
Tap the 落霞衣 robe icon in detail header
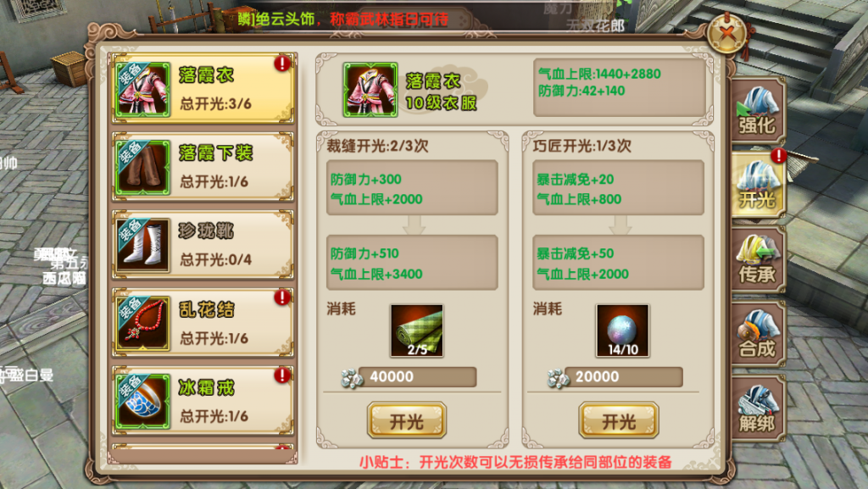370,90
